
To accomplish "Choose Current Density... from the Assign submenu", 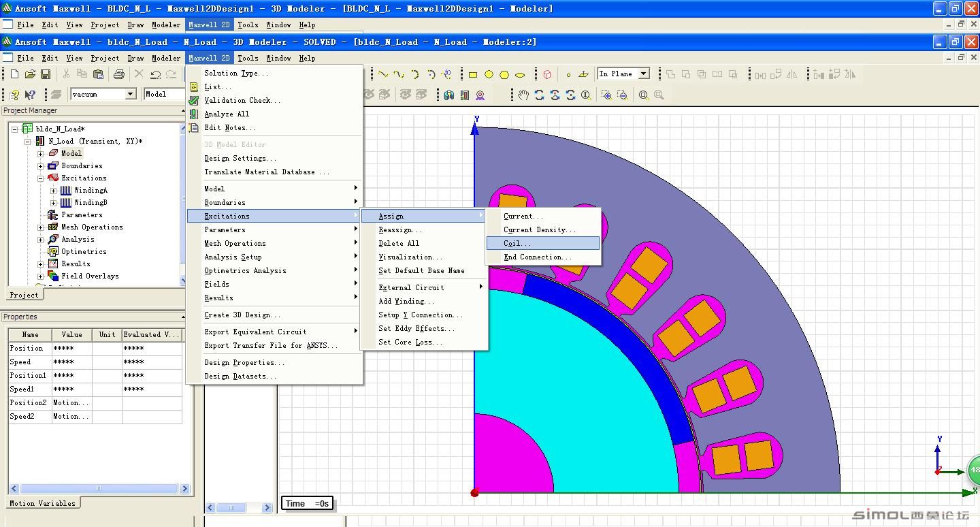I will (543, 229).
